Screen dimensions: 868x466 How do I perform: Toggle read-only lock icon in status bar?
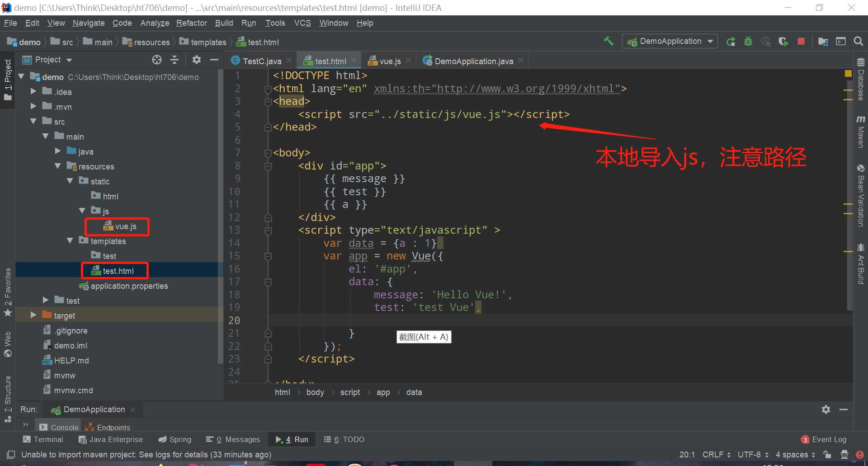(x=827, y=455)
